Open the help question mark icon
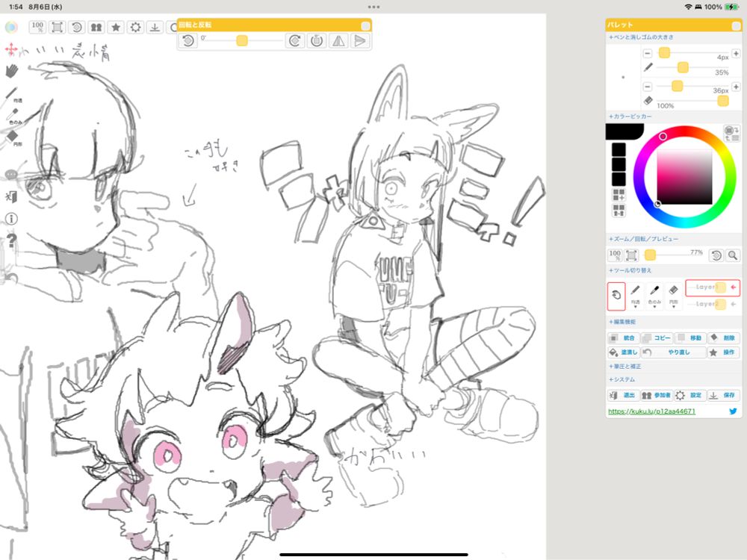Screen dimensions: 747x560 [11, 240]
